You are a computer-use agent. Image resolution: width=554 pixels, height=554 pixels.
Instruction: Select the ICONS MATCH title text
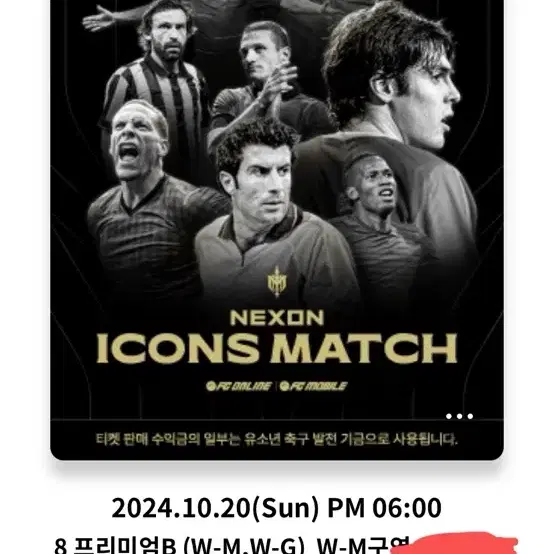[277, 348]
